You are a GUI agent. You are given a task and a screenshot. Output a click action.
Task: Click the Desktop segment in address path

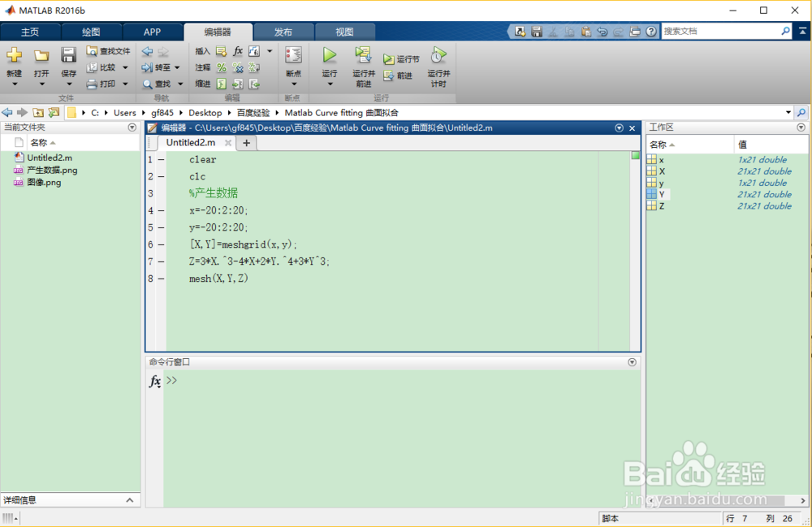point(205,112)
